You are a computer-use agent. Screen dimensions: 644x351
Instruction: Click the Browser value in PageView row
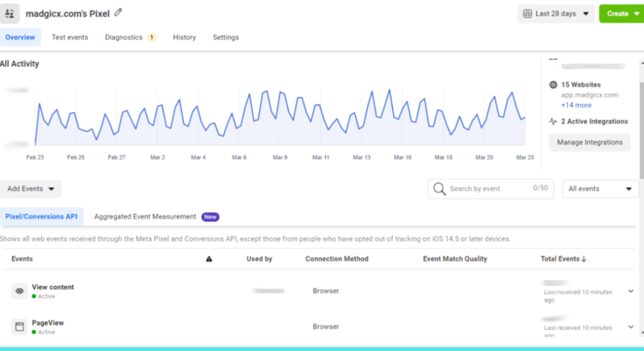pyautogui.click(x=326, y=326)
